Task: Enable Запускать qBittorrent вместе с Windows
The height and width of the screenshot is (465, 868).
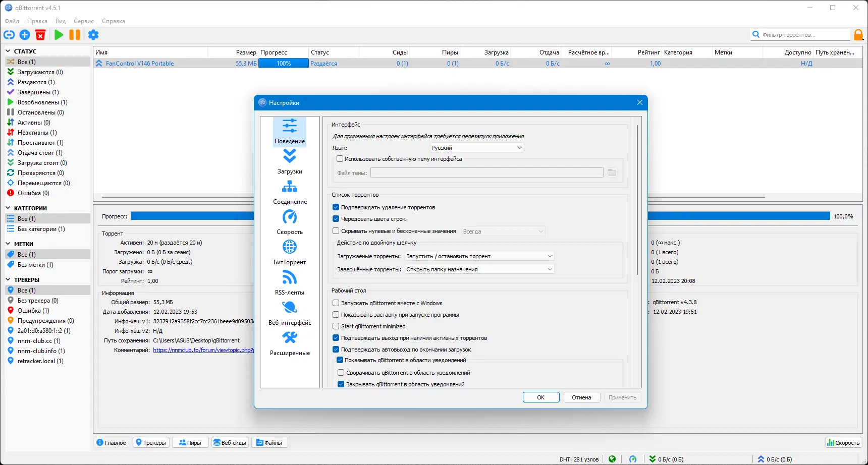Action: (336, 303)
